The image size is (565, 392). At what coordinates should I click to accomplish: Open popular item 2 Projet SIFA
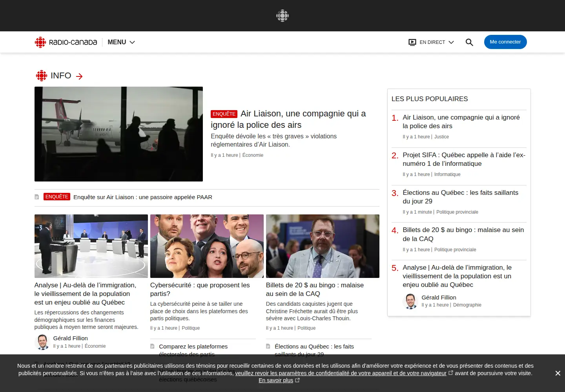[464, 159]
